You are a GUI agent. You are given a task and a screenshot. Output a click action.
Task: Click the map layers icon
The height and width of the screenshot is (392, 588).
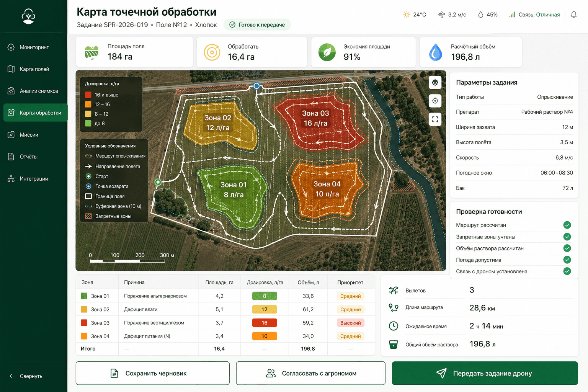[x=435, y=82]
